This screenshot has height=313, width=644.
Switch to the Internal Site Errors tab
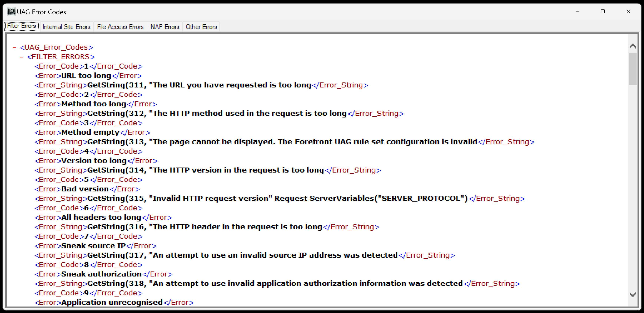coord(67,27)
